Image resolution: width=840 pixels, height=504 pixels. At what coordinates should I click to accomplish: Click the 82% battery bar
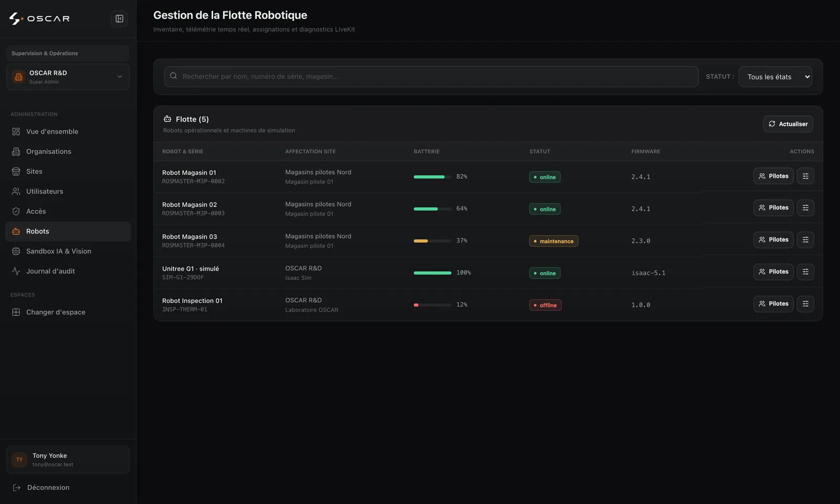pos(432,177)
